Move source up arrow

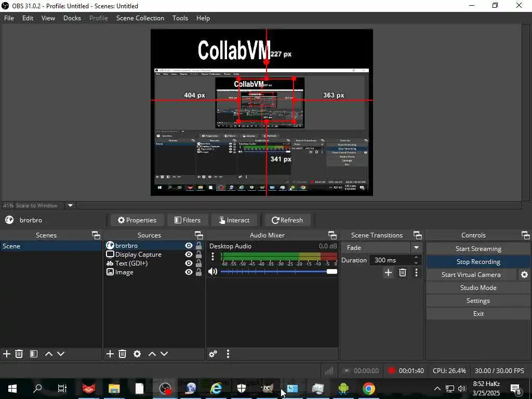click(x=152, y=354)
